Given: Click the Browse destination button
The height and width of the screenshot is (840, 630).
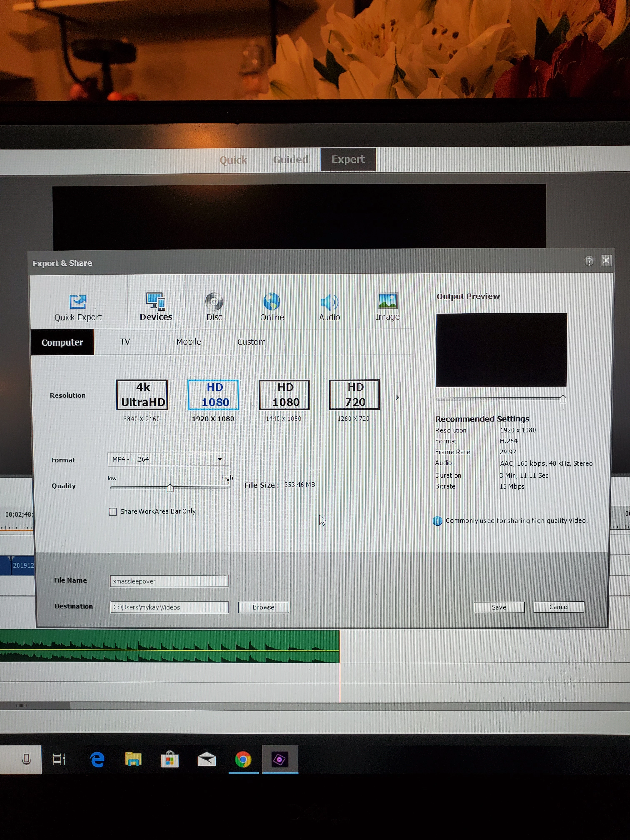Looking at the screenshot, I should (x=264, y=607).
